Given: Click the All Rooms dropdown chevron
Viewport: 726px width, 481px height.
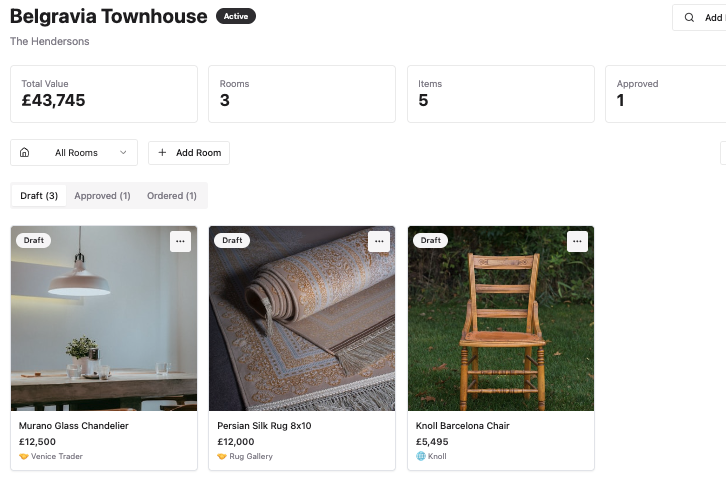Looking at the screenshot, I should 123,153.
